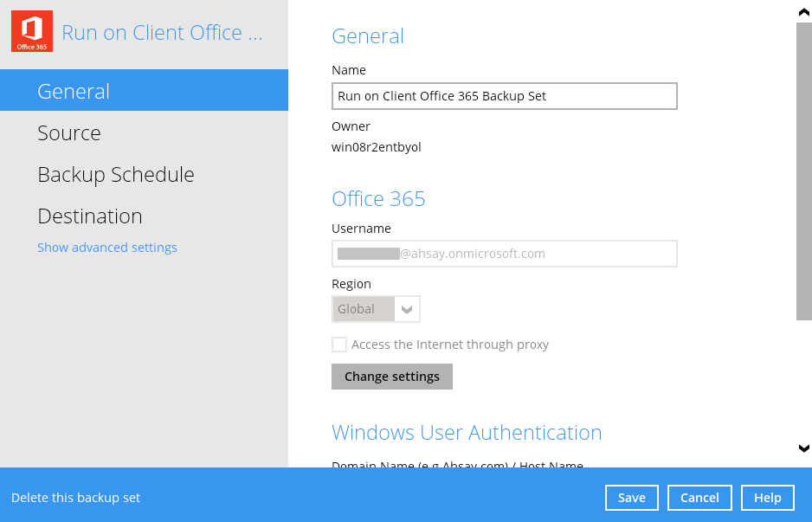Screen dimensions: 812x522
Task: Show advanced settings via the sidebar link
Action: point(107,248)
